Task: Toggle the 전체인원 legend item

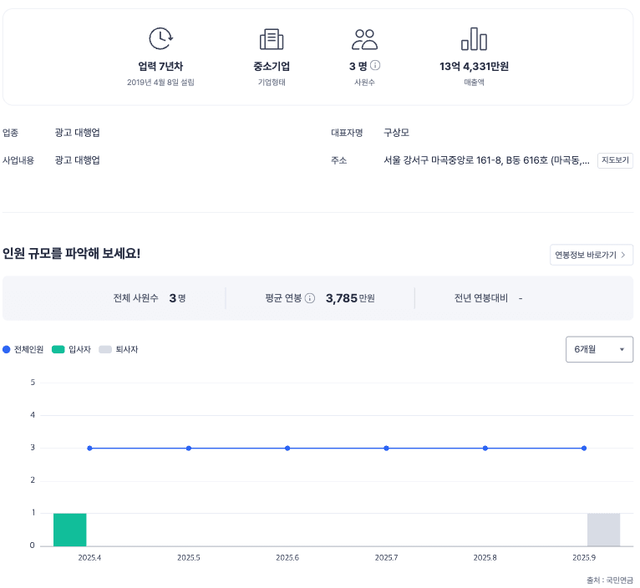Action: pos(23,350)
